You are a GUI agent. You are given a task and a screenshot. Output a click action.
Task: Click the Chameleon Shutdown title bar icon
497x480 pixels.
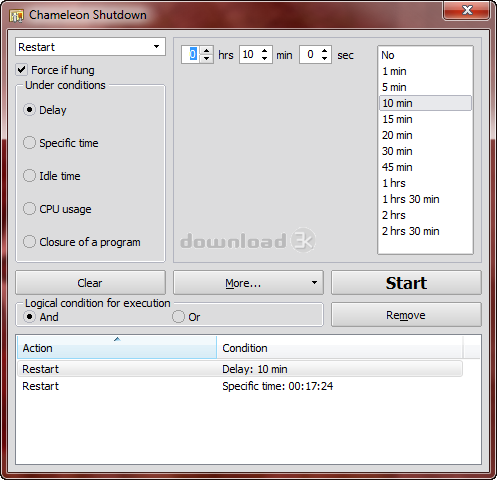click(x=16, y=15)
